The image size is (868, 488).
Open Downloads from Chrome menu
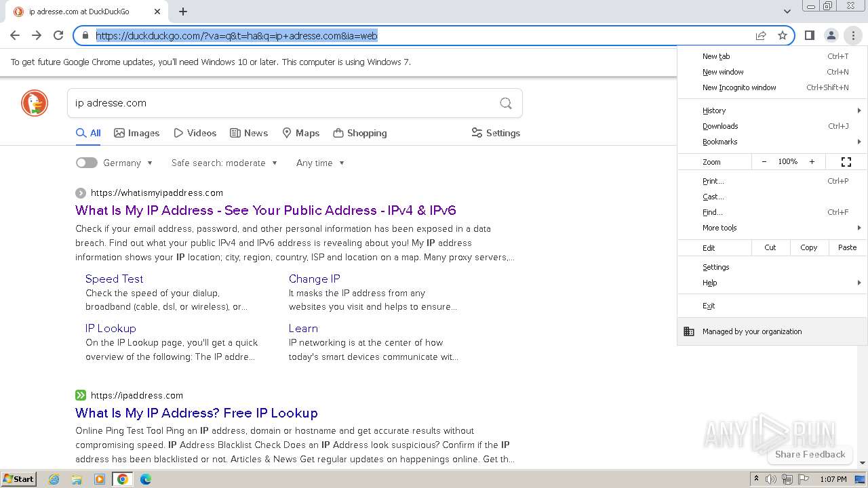772,126
